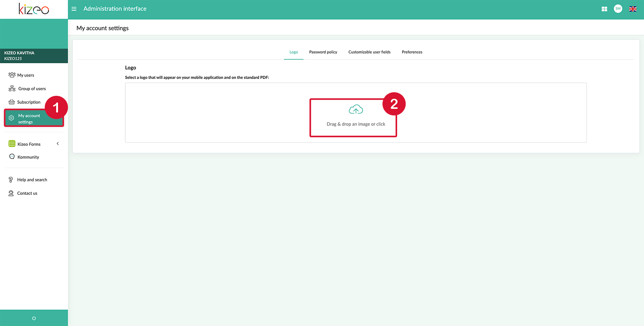644x326 pixels.
Task: Open the Customizable user fields tab
Action: pyautogui.click(x=369, y=52)
